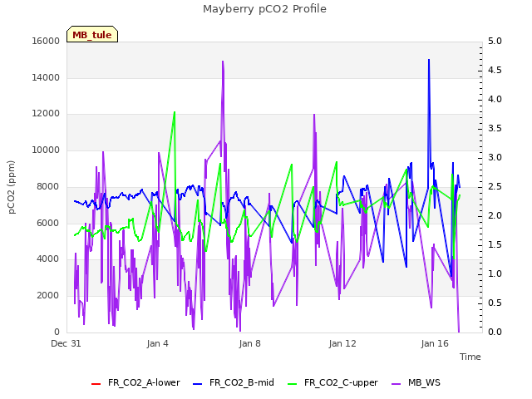Click the 8000 left axis value
The width and height of the screenshot is (532, 399).
coord(48,186)
